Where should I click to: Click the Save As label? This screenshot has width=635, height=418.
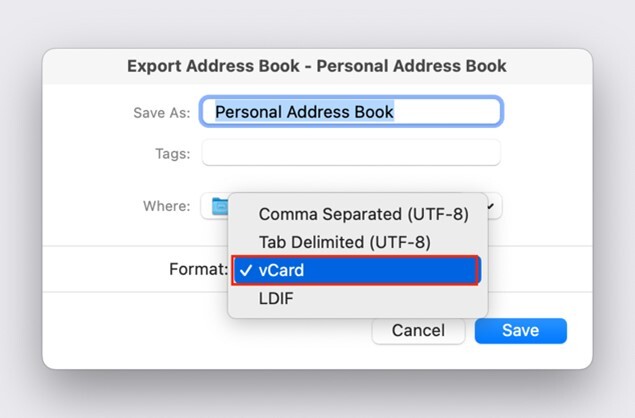[162, 113]
